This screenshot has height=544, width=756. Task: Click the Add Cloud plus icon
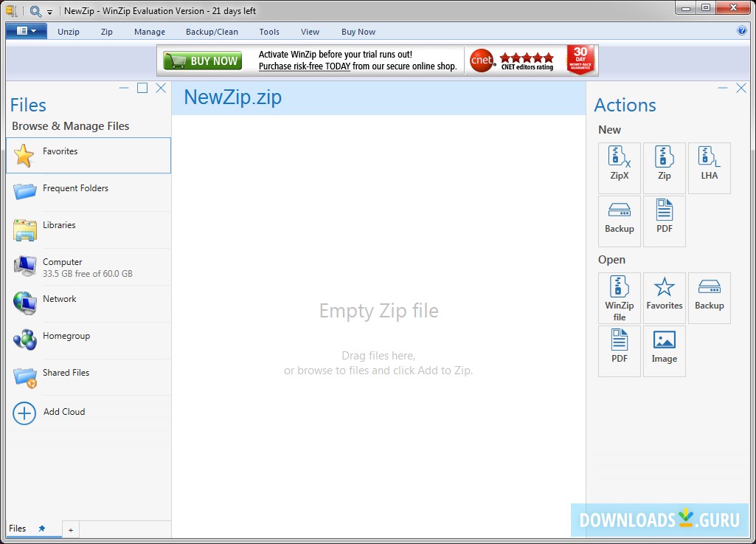[24, 413]
